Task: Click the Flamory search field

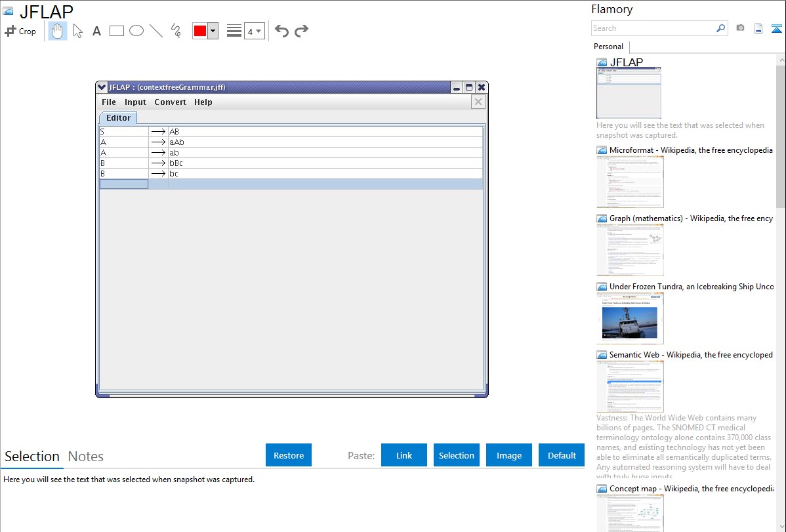Action: click(x=653, y=28)
